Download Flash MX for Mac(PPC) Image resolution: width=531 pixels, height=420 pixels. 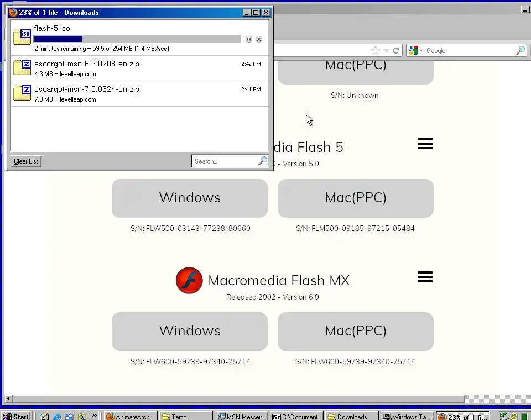click(356, 332)
